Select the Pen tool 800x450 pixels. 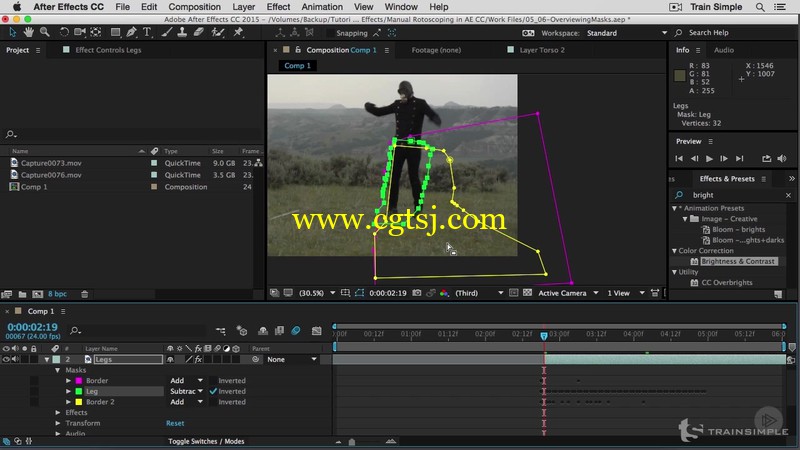click(132, 32)
